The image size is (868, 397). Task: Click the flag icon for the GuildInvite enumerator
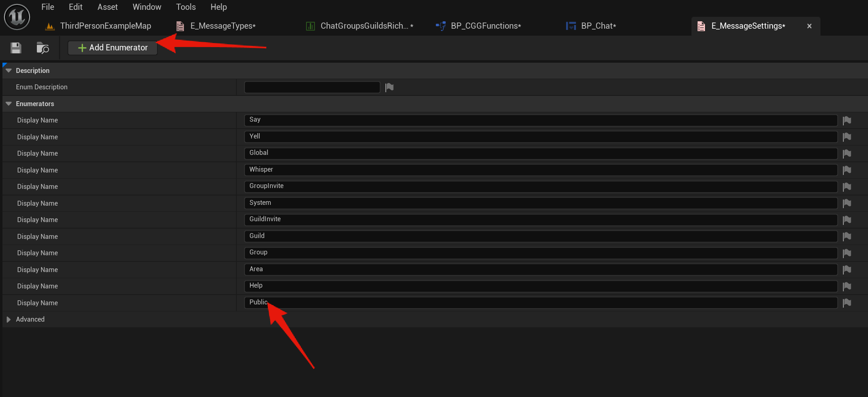click(847, 220)
